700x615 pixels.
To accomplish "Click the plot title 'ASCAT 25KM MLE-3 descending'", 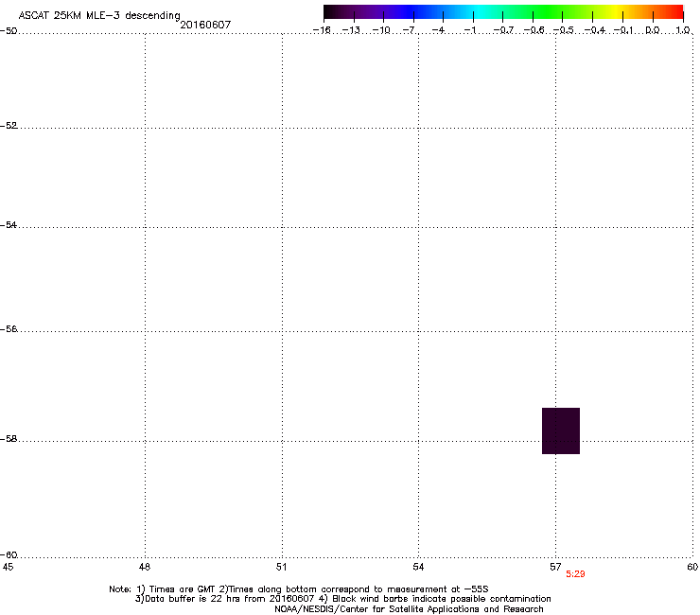I will pyautogui.click(x=99, y=16).
